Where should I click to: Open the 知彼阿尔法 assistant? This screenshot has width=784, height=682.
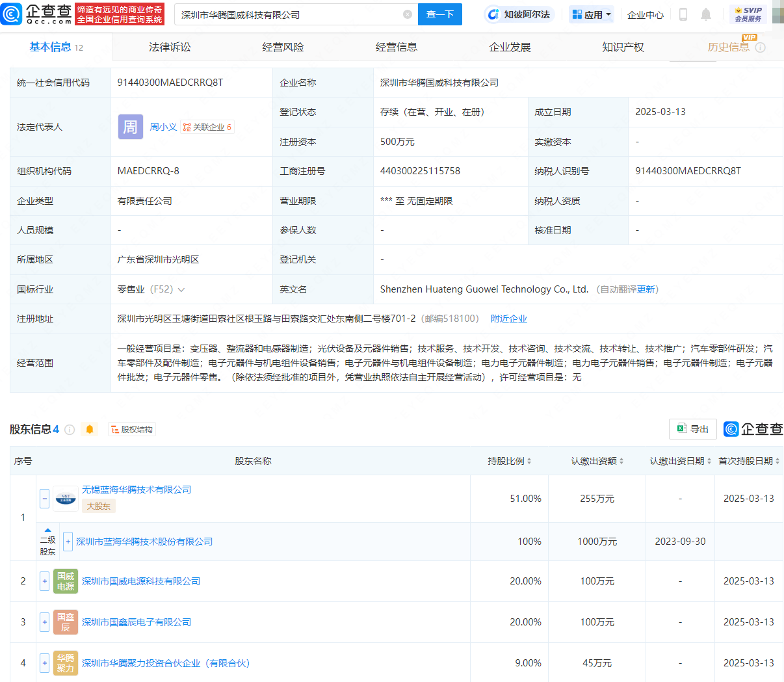[x=519, y=14]
